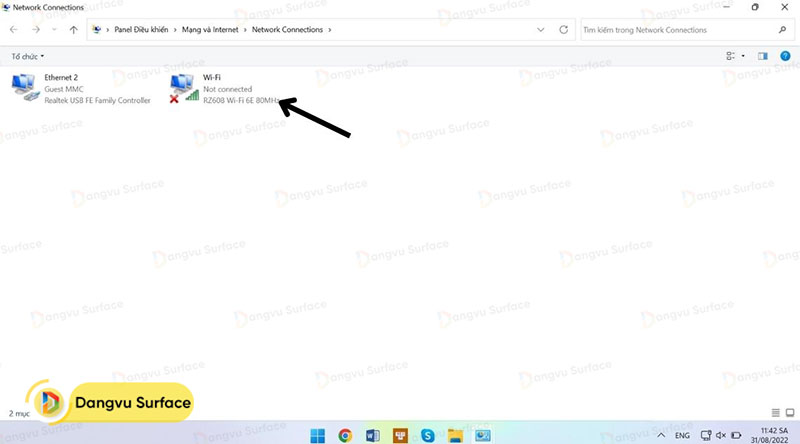The image size is (800, 444).
Task: Open Microsoft Word from taskbar
Action: coord(372,435)
